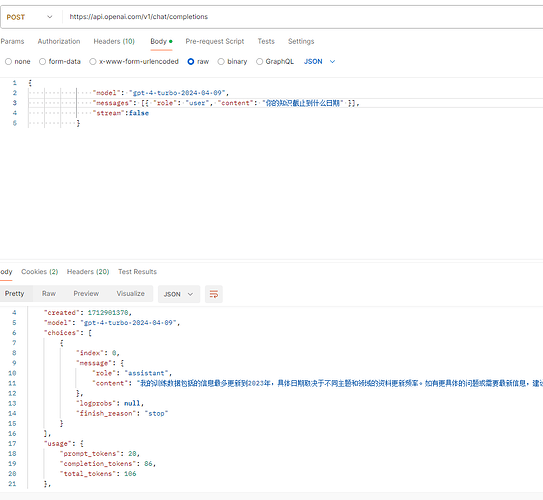Image resolution: width=543 pixels, height=500 pixels.
Task: Toggle response line wrap icon
Action: click(x=214, y=294)
